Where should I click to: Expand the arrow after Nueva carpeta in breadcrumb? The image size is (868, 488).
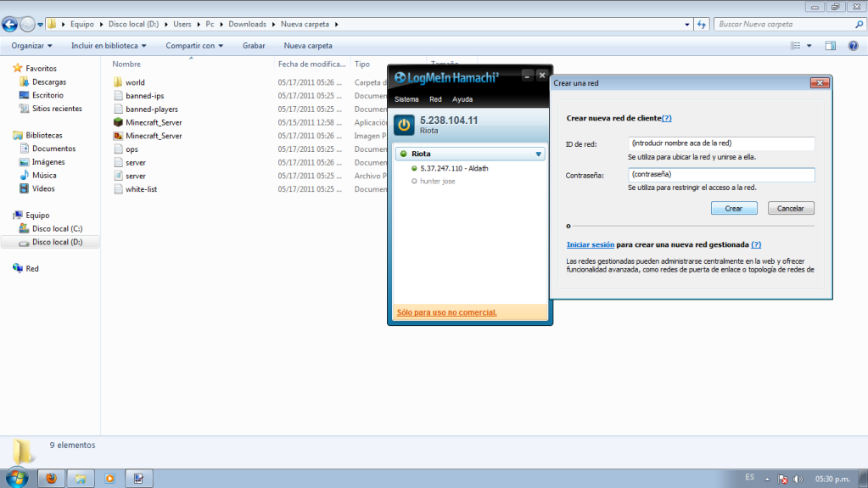(x=336, y=25)
